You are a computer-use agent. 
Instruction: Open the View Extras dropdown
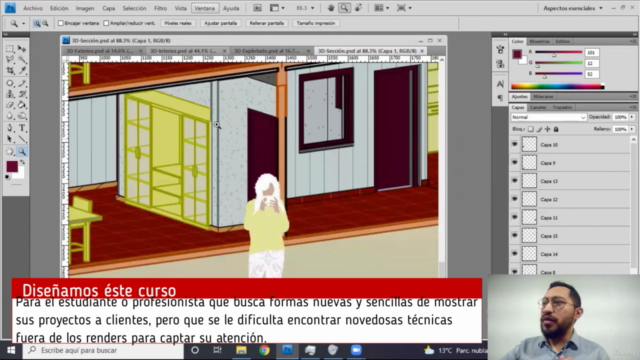277,8
